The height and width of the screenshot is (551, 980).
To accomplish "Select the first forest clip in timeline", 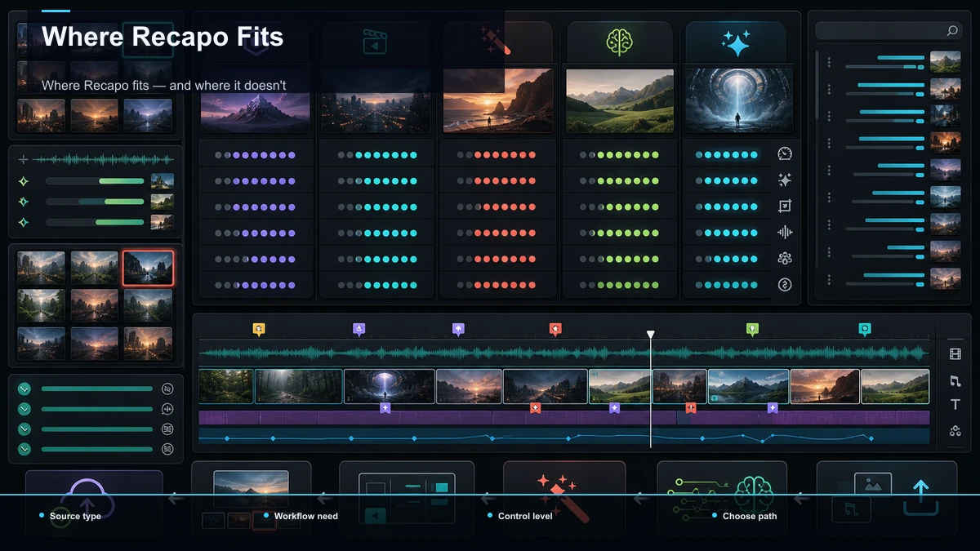I will tap(226, 386).
